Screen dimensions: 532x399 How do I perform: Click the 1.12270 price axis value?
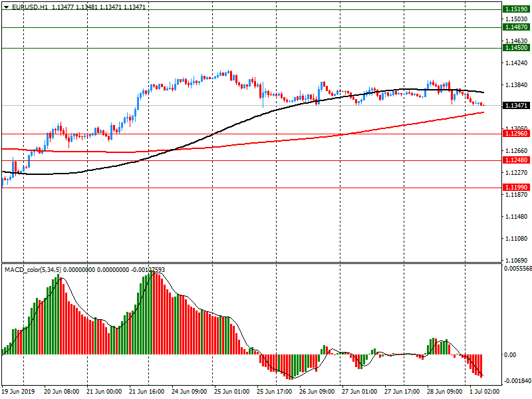pos(517,173)
